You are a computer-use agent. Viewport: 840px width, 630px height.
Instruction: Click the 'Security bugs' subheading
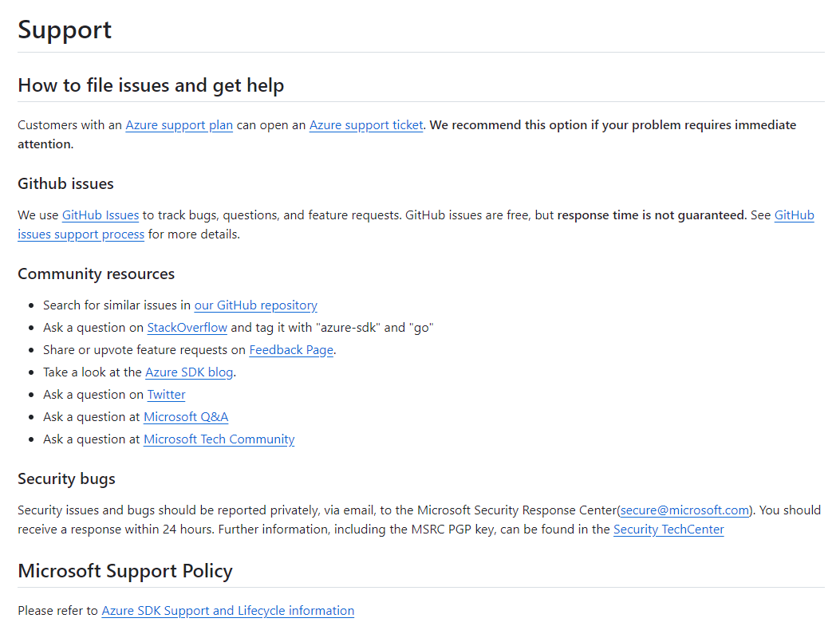click(66, 479)
